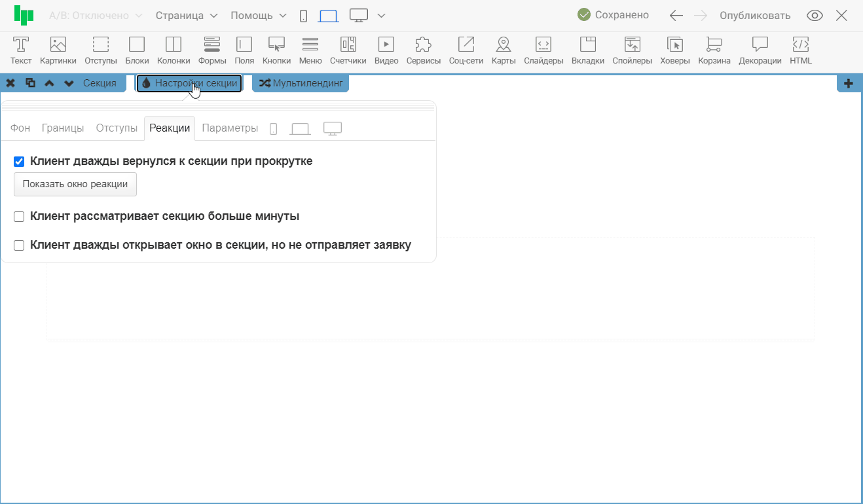Screen dimensions: 863x504
Task: Select the Текст tool icon
Action: pos(21,45)
